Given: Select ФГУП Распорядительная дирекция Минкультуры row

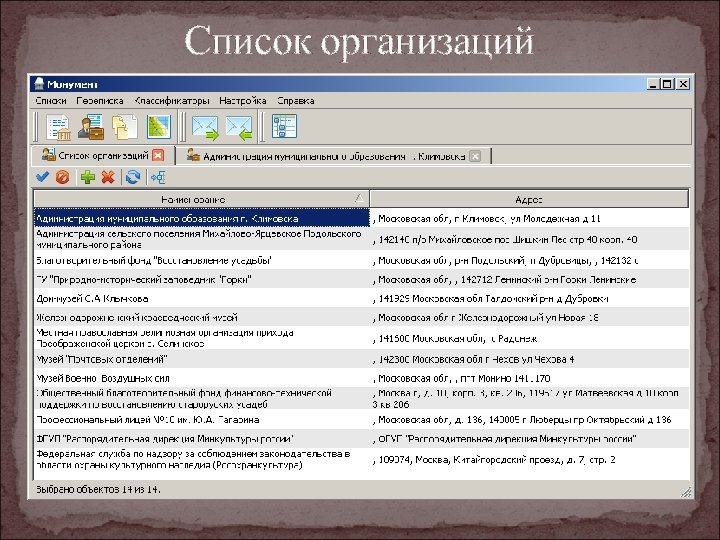Looking at the screenshot, I should click(x=202, y=439).
